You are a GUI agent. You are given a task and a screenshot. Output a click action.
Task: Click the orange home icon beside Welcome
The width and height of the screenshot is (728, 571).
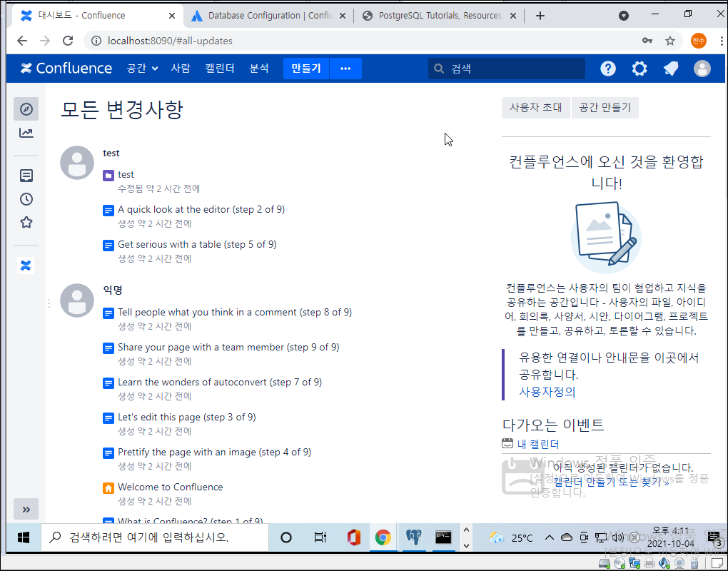108,488
